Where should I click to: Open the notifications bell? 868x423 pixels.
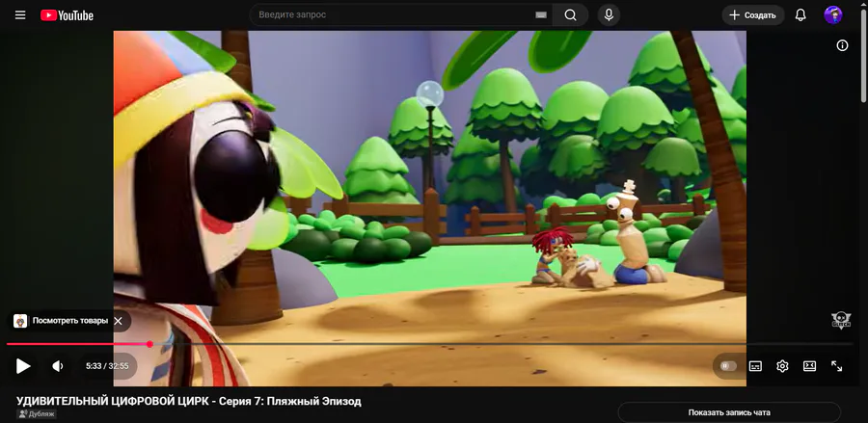click(800, 14)
